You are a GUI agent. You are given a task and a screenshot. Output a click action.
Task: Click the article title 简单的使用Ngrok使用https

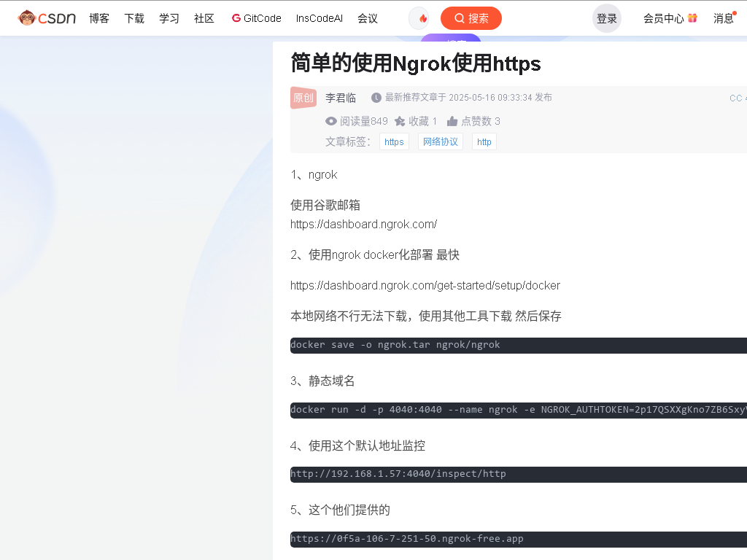(415, 63)
